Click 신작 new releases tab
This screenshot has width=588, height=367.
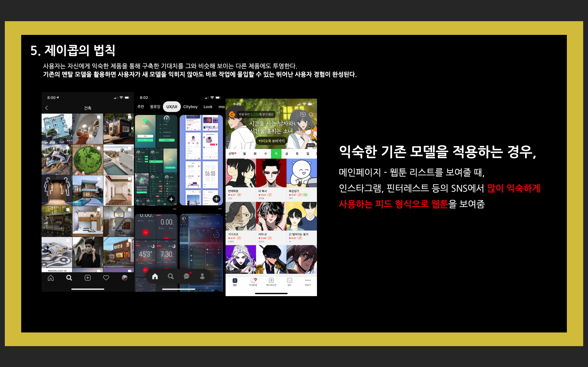point(232,154)
